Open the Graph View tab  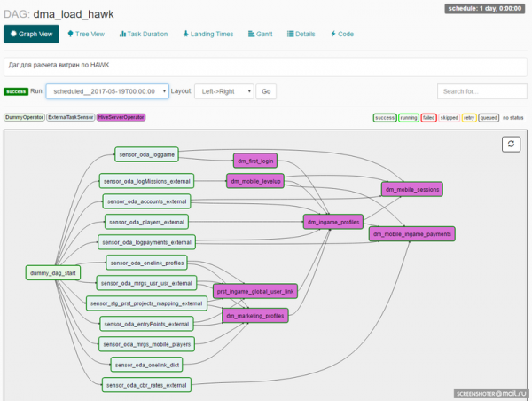(31, 34)
